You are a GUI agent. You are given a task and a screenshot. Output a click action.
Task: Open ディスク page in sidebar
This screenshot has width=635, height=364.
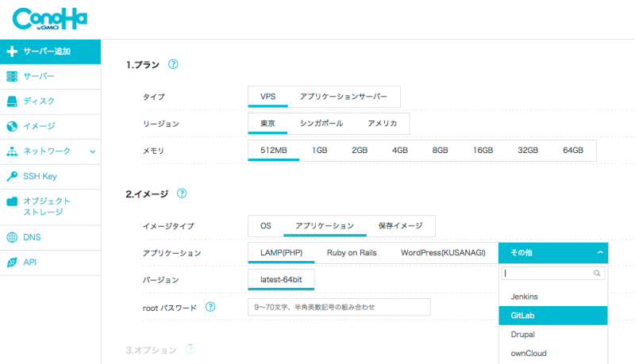(50, 102)
